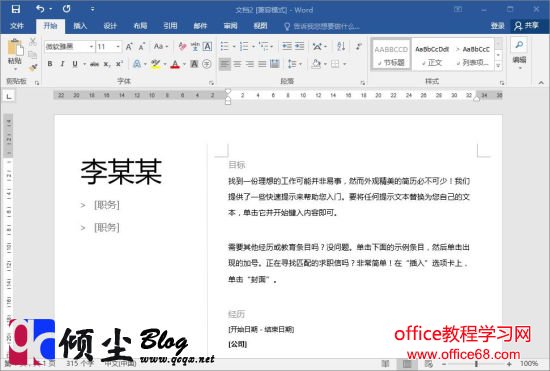Toggle bold formatting
This screenshot has width=550, height=371.
tap(50, 64)
